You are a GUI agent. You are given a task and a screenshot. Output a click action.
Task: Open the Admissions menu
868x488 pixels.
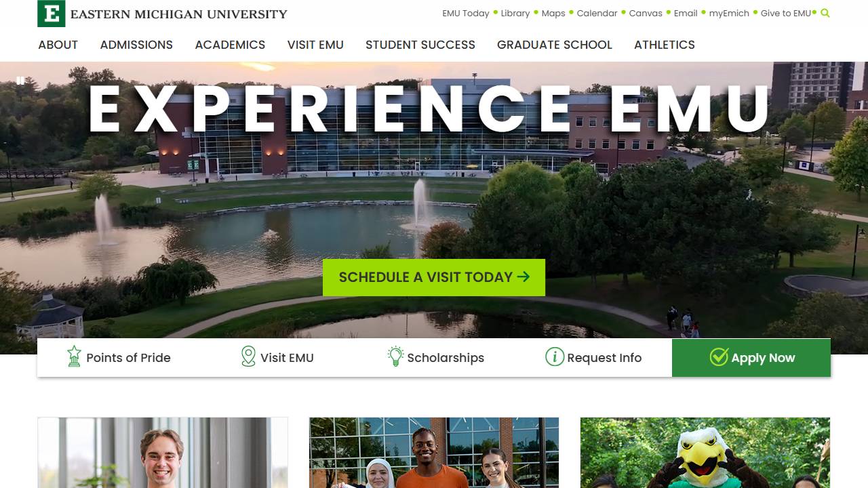click(x=136, y=45)
